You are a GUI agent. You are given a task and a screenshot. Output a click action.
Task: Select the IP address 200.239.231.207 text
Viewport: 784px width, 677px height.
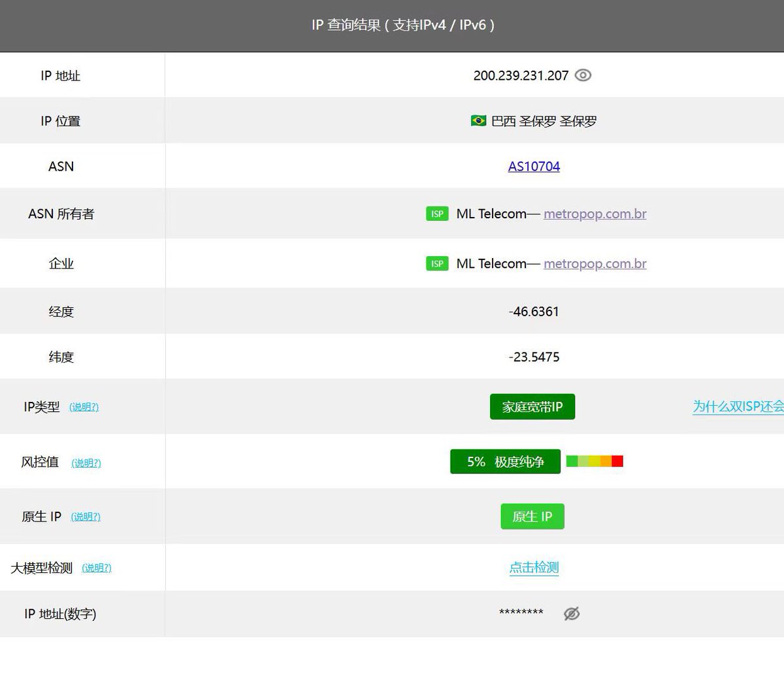[x=521, y=76]
